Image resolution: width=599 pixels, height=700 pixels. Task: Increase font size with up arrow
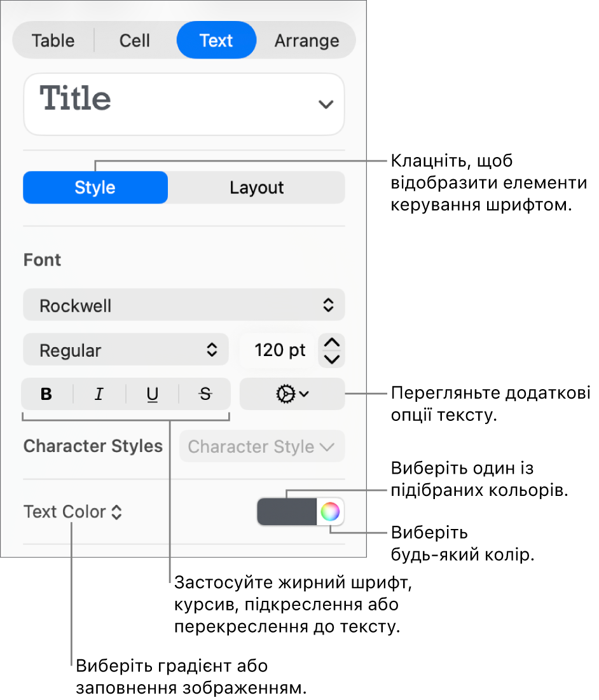point(332,343)
